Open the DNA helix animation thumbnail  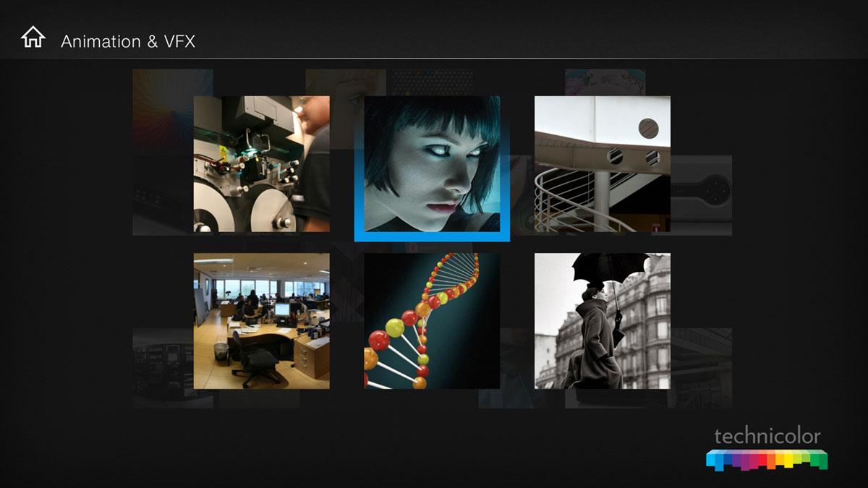click(x=432, y=321)
